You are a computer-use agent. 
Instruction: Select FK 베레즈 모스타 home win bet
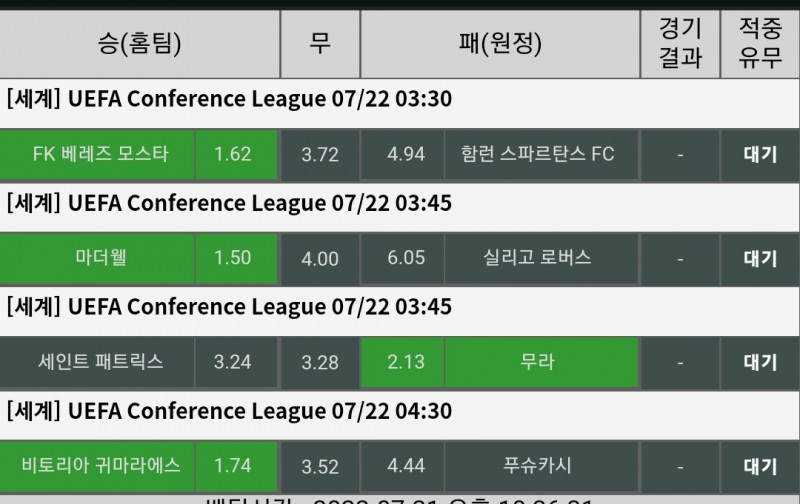(x=99, y=154)
